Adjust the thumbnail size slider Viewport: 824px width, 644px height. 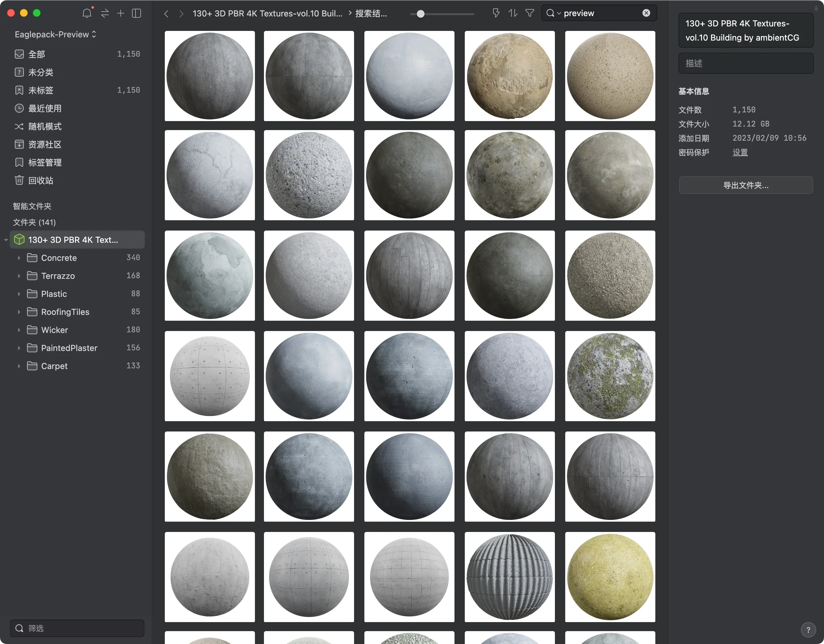point(420,14)
